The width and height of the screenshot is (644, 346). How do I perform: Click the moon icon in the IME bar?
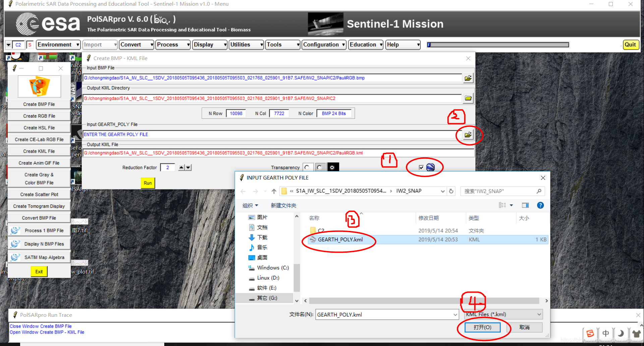[621, 333]
